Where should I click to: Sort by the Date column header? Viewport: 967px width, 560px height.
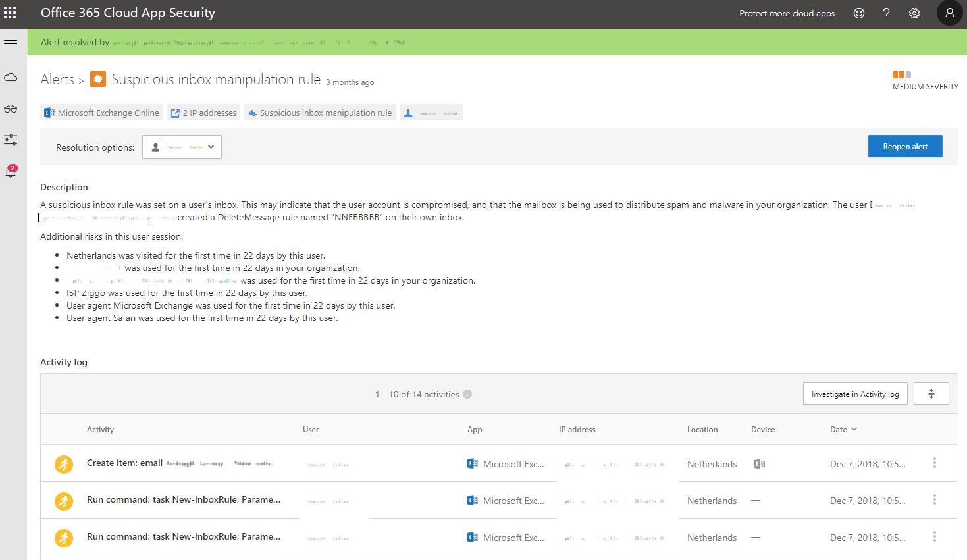tap(843, 429)
